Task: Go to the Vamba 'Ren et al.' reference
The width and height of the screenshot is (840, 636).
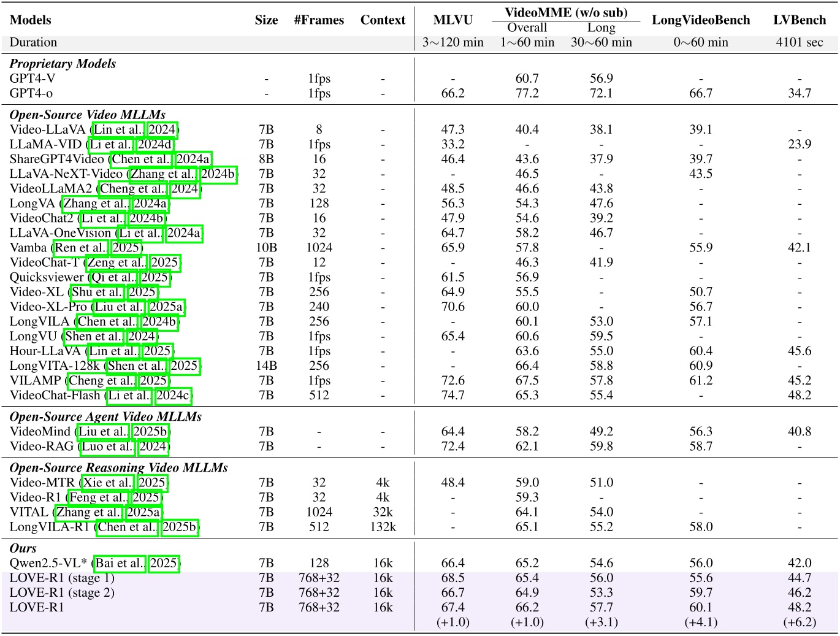Action: tap(80, 248)
